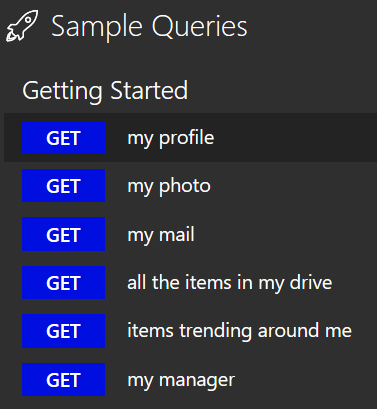Viewport: 377px width, 409px height.
Task: Collapse the Getting Started section
Action: pyautogui.click(x=105, y=91)
